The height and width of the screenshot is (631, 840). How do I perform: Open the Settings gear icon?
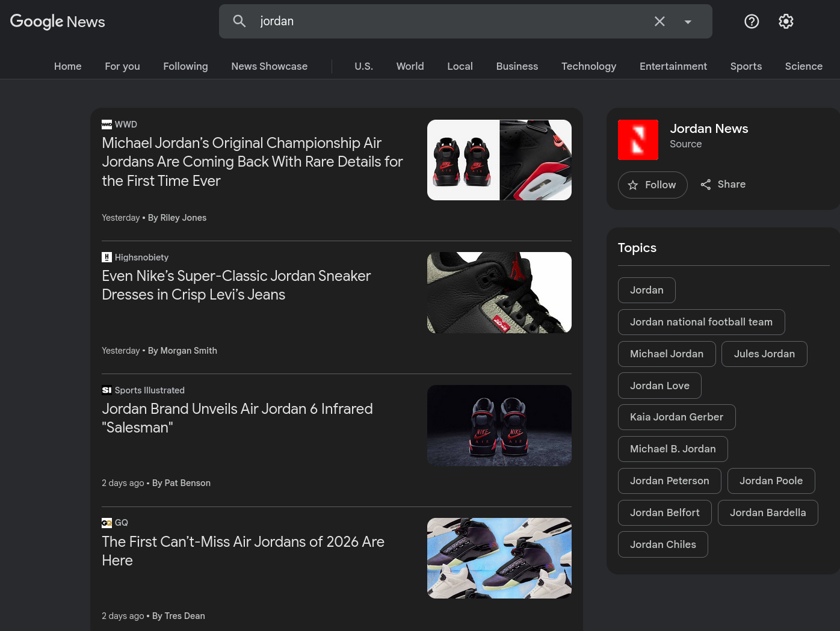click(x=786, y=22)
